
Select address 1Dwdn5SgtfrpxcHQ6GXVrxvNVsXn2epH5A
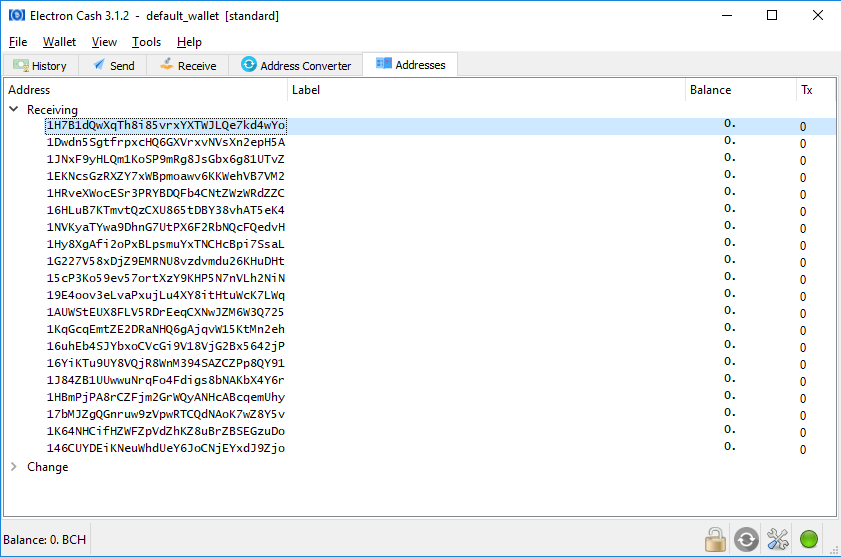(x=166, y=142)
